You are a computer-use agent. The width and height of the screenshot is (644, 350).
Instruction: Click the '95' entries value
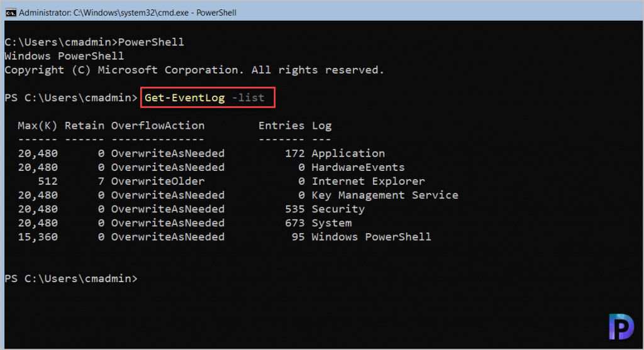pos(298,237)
